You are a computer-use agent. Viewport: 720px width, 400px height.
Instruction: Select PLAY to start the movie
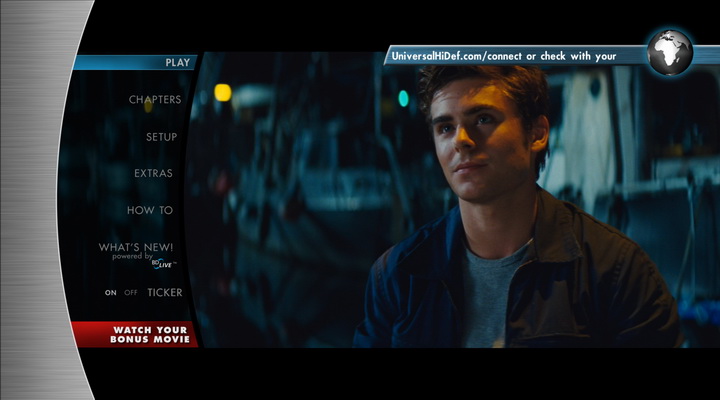coord(177,62)
